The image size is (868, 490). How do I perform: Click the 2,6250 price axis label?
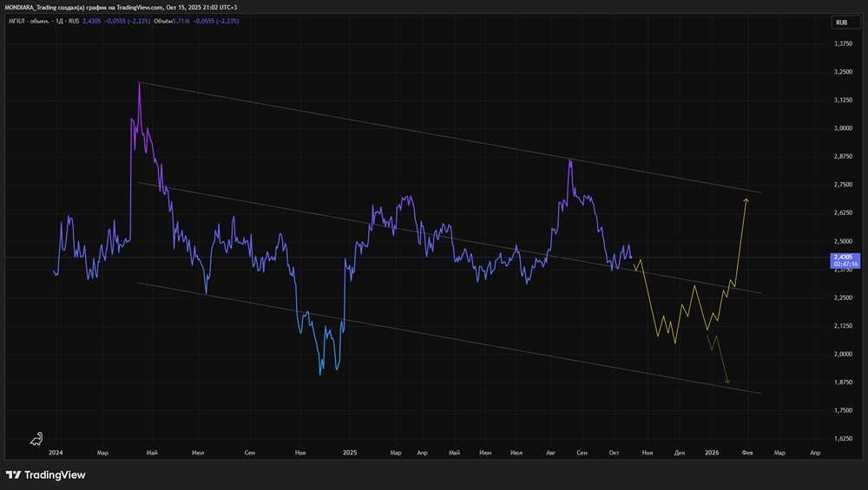(843, 213)
